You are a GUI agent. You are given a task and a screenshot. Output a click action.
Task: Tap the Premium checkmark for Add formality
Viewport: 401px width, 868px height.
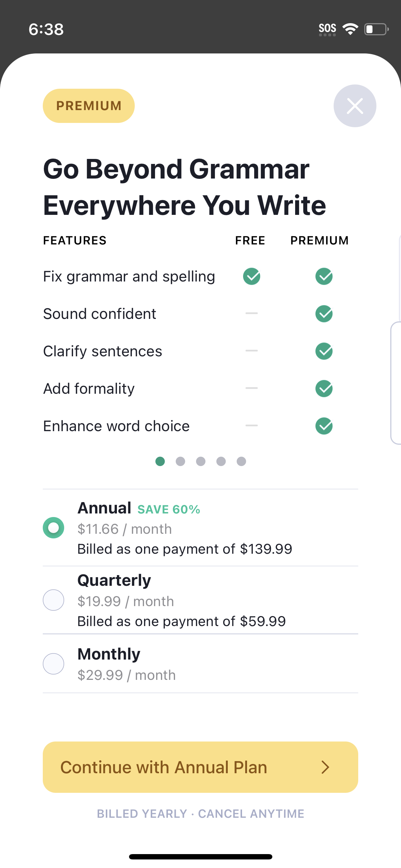324,388
